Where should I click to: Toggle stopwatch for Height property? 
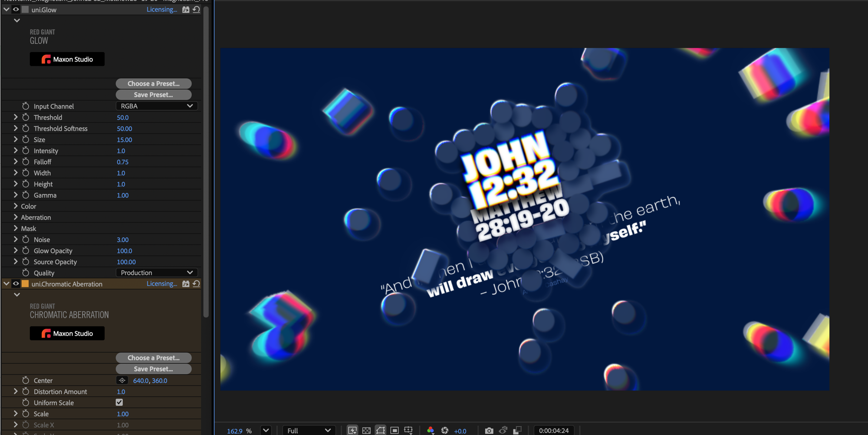point(26,184)
